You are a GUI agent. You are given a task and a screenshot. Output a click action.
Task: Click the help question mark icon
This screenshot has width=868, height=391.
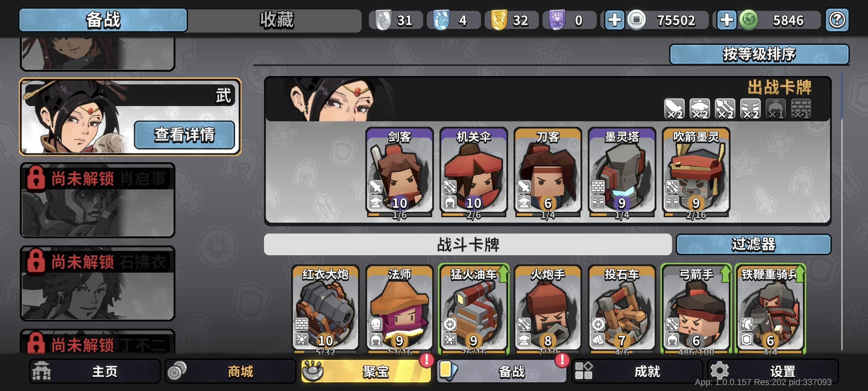837,20
